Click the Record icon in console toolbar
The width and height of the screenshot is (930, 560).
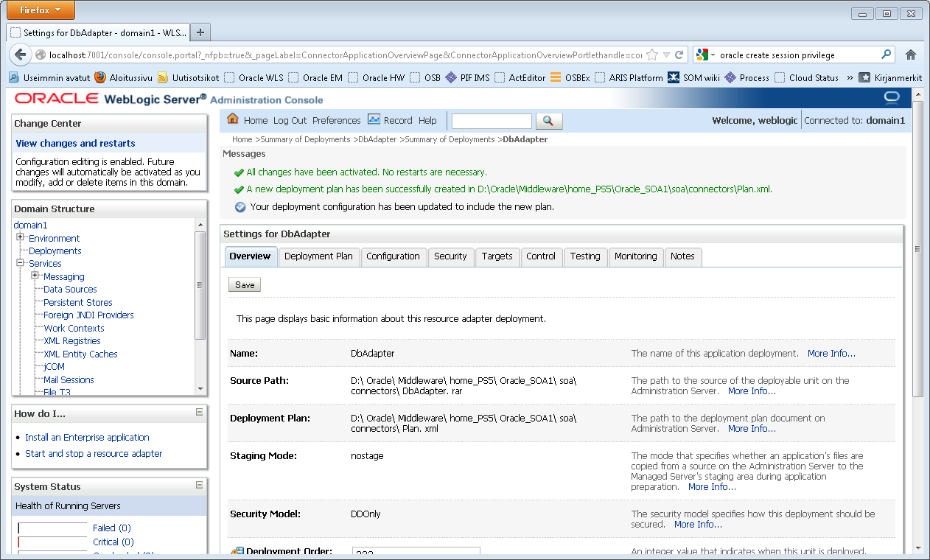point(374,119)
